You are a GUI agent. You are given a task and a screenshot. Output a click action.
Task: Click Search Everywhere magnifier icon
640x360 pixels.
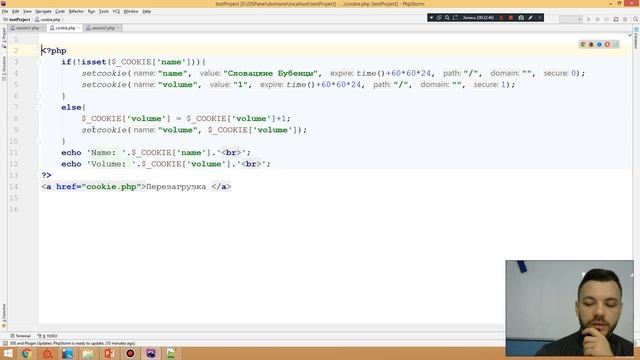click(636, 19)
